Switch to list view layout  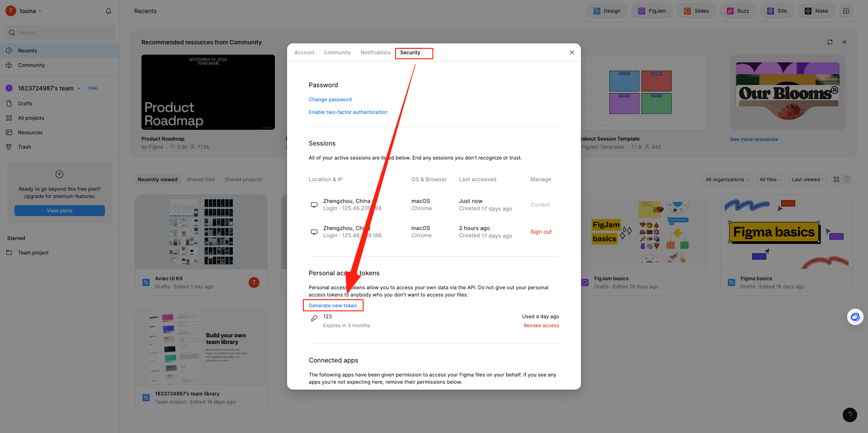(847, 179)
